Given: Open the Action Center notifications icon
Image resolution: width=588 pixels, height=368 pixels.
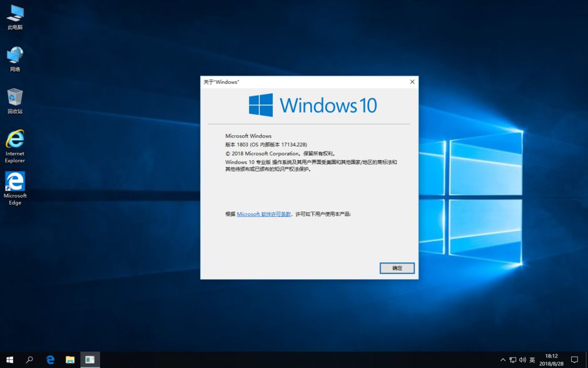Looking at the screenshot, I should (574, 360).
